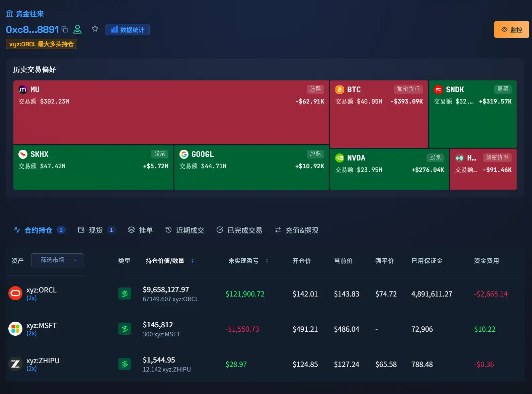The image size is (532, 394).
Task: Open the user profile icon
Action: tap(77, 29)
